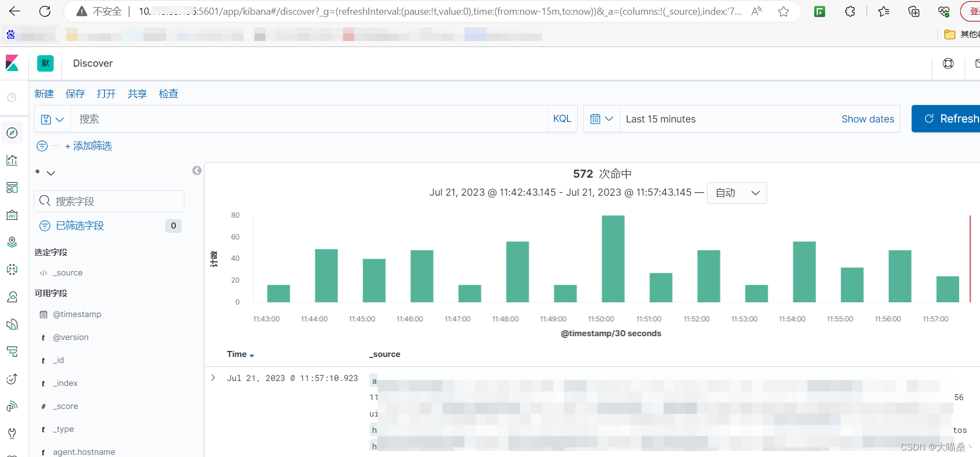Click the 搜索字段 field search box

point(109,201)
